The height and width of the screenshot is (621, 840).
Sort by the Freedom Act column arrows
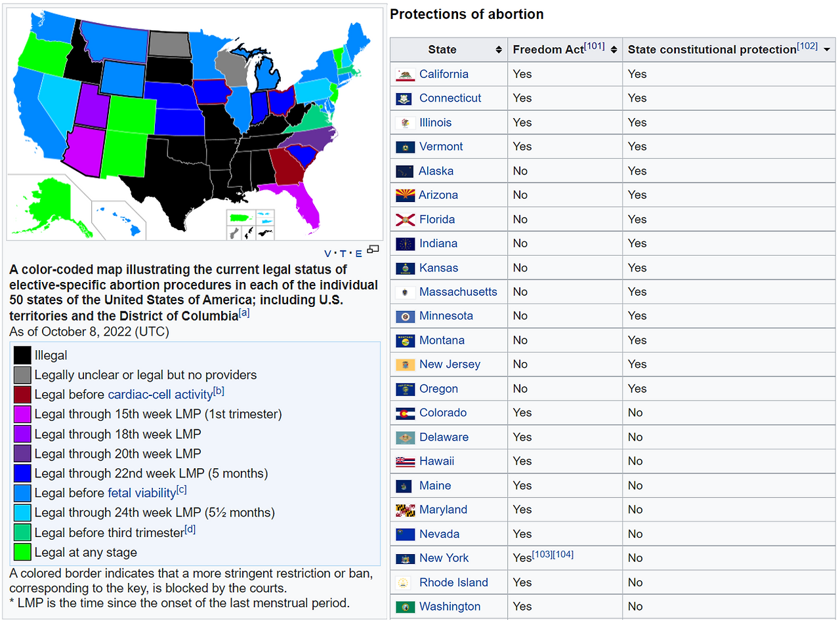[614, 50]
